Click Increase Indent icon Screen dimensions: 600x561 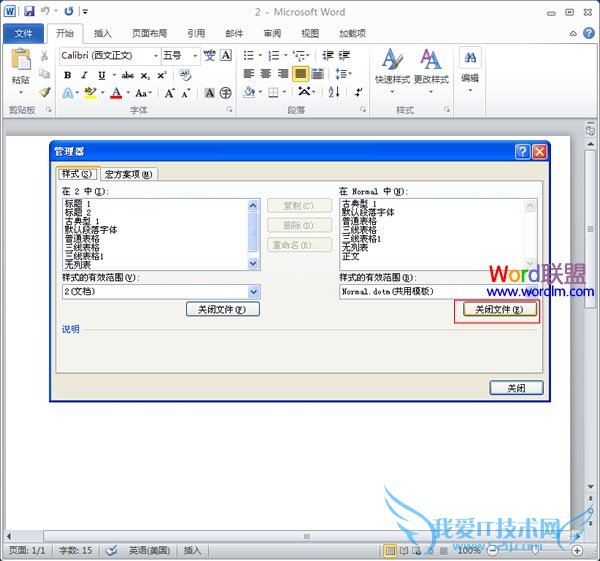344,55
